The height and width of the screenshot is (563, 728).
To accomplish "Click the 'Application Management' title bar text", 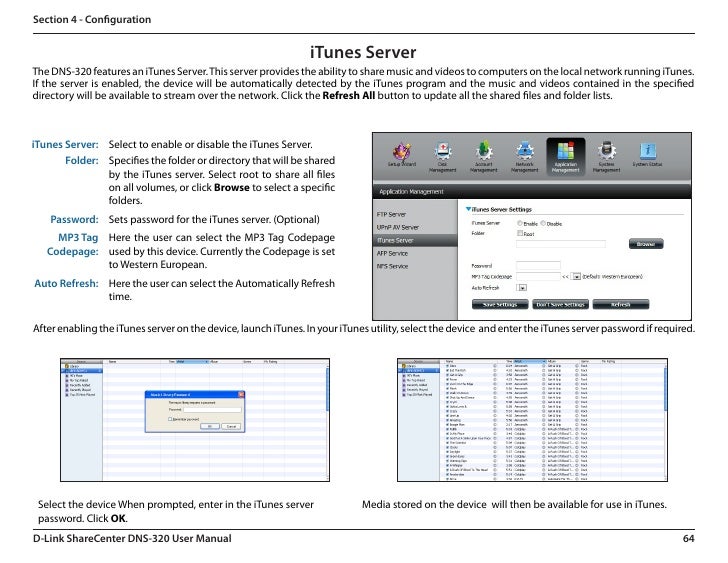I will point(411,192).
